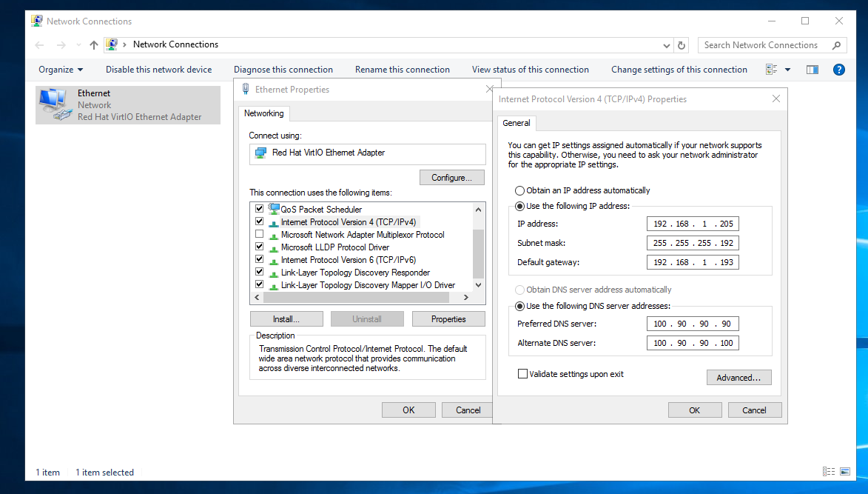Click Cancel in IPv4 Properties dialog
The image size is (868, 494).
pos(755,410)
